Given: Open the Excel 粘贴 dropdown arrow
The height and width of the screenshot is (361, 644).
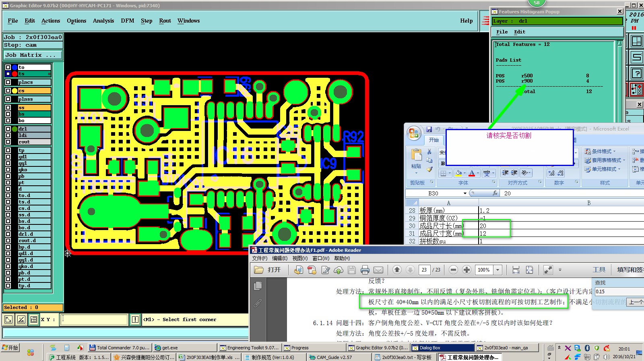Looking at the screenshot, I should (416, 173).
